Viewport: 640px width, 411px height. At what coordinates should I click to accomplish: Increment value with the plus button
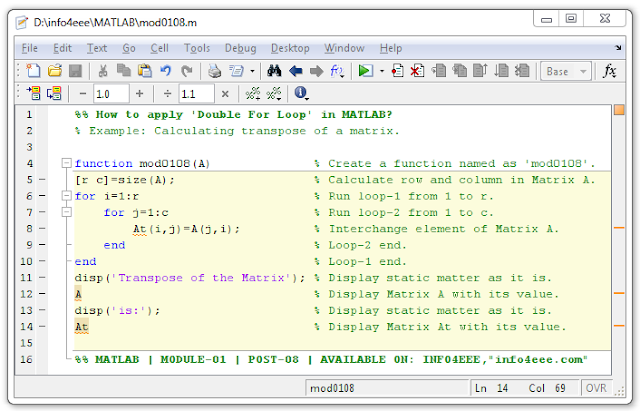point(140,93)
